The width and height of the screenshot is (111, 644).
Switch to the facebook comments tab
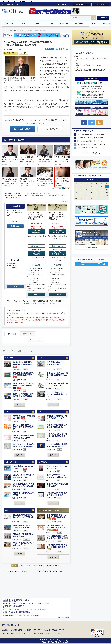tap(27, 334)
